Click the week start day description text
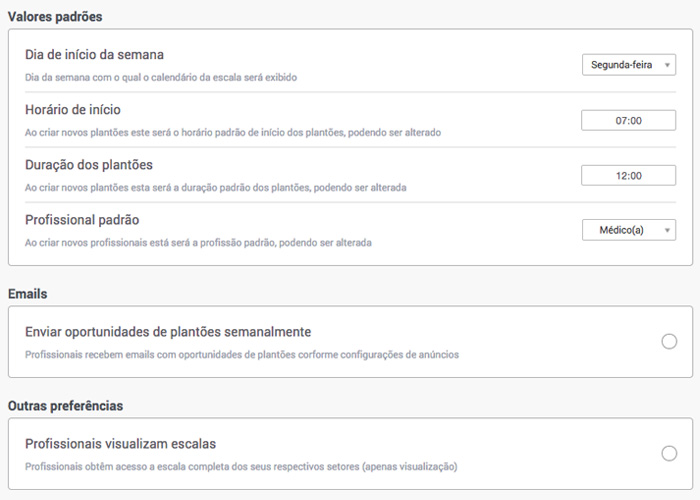Screen dimensions: 700x500 pyautogui.click(x=161, y=76)
